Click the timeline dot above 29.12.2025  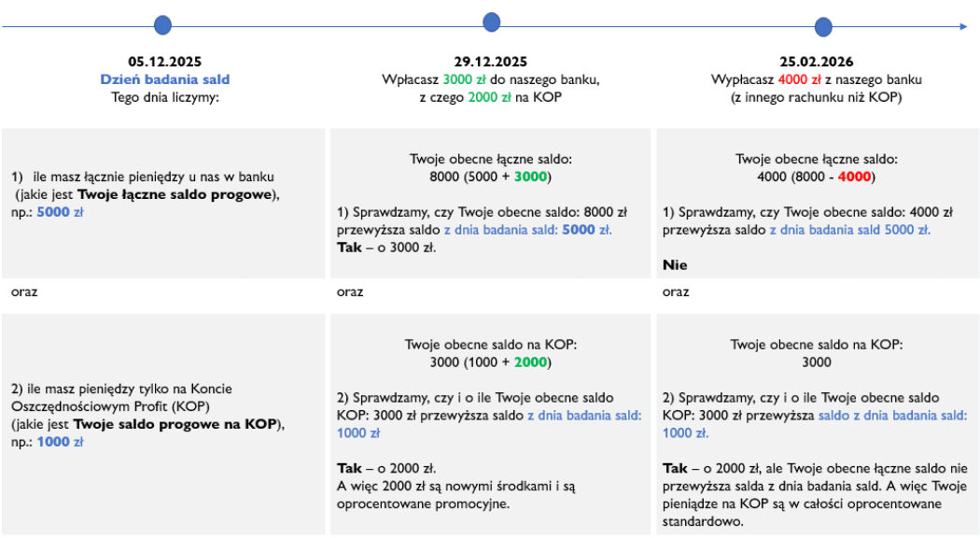[x=492, y=22]
